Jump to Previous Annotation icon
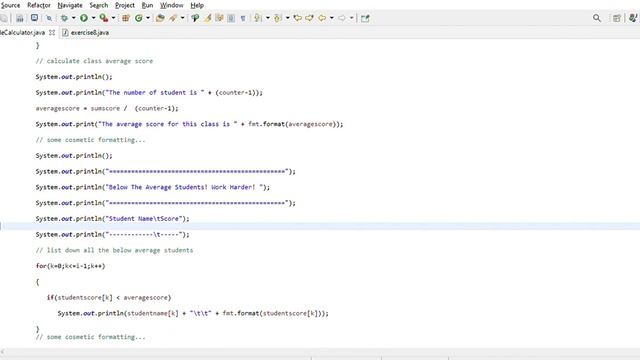The width and height of the screenshot is (640, 360). pyautogui.click(x=278, y=18)
